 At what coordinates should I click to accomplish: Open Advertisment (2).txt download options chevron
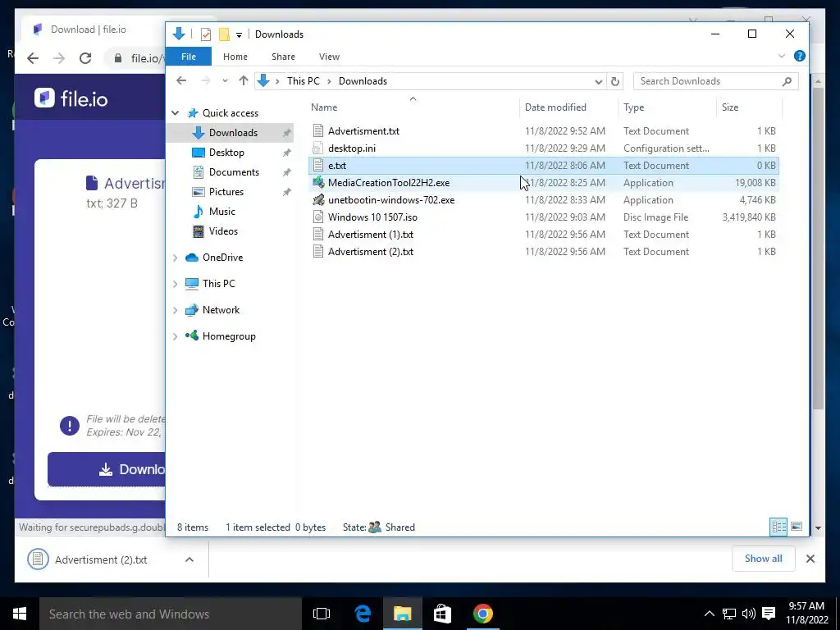[189, 559]
